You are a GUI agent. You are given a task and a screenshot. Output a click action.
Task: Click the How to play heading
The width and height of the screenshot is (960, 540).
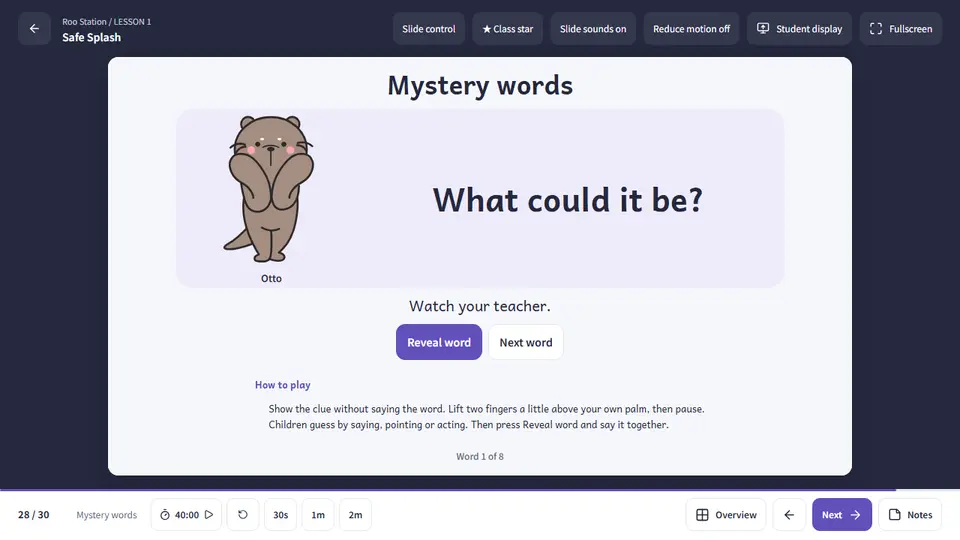coord(282,385)
